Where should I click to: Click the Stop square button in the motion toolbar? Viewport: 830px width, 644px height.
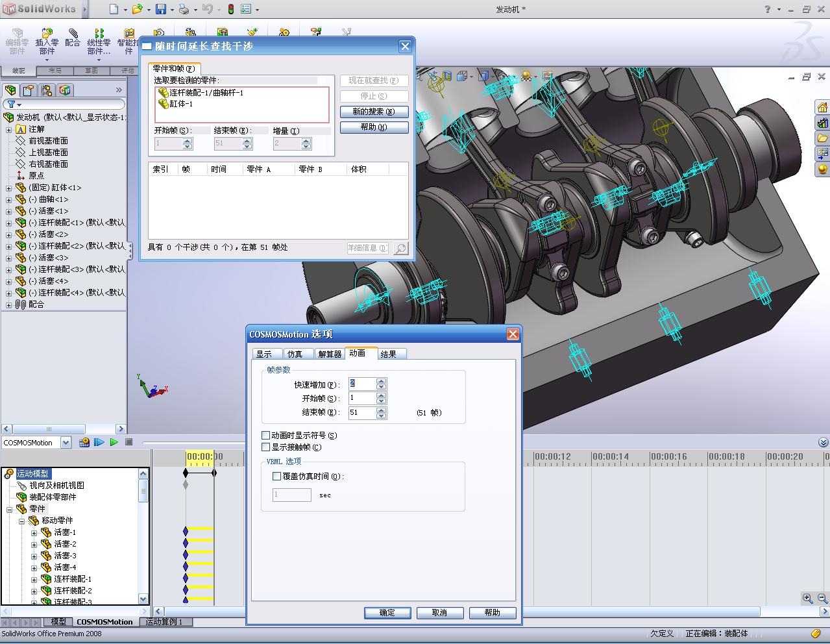pyautogui.click(x=128, y=442)
